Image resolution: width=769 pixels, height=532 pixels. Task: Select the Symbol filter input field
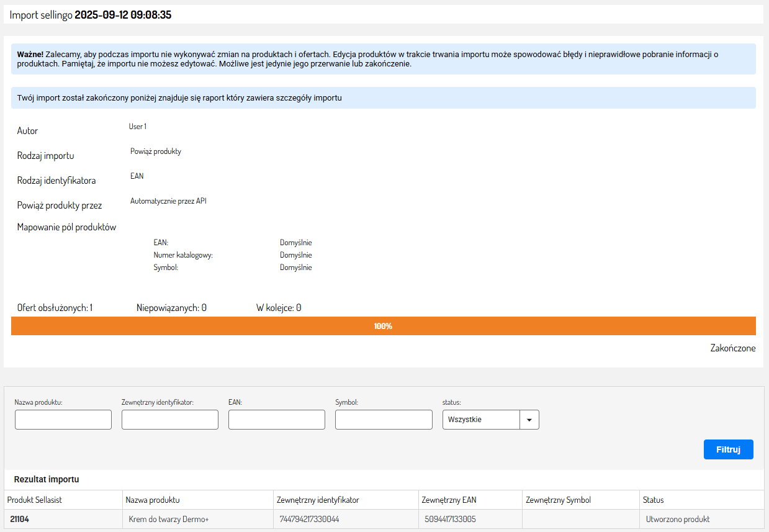point(384,420)
